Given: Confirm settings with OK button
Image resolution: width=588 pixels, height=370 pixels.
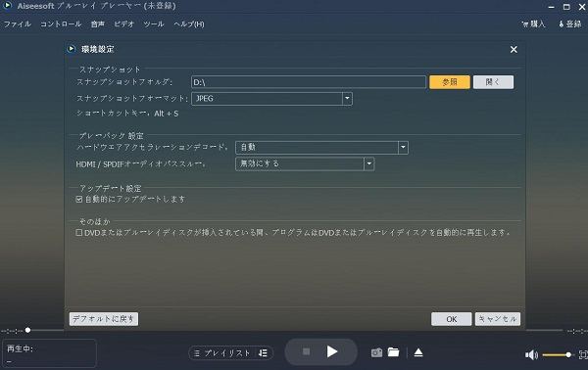Looking at the screenshot, I should 452,319.
